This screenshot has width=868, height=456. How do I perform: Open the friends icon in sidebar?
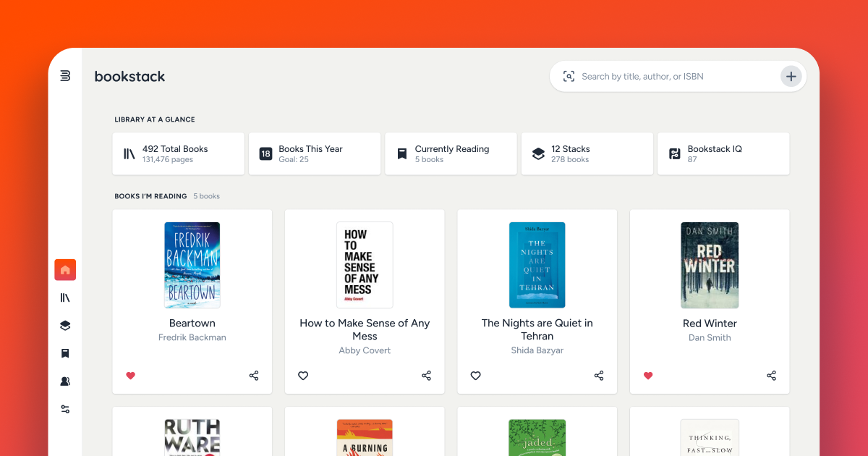coord(65,381)
